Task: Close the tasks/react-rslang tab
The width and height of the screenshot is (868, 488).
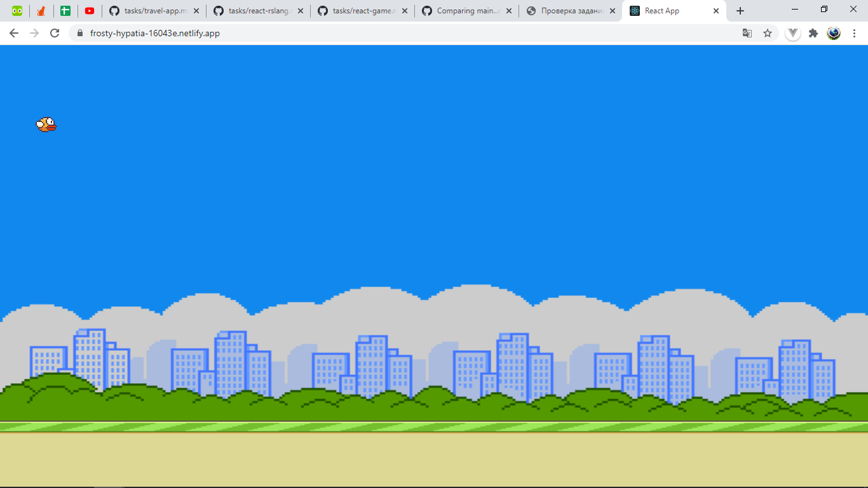Action: [x=300, y=11]
